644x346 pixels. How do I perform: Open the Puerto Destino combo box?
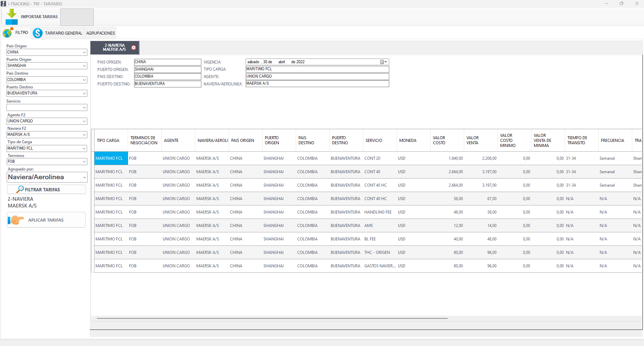84,93
